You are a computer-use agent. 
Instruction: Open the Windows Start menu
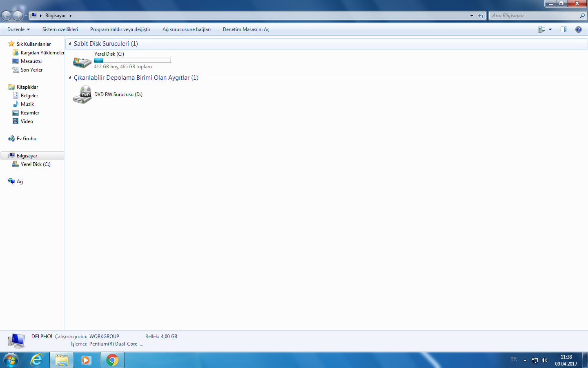tap(11, 360)
